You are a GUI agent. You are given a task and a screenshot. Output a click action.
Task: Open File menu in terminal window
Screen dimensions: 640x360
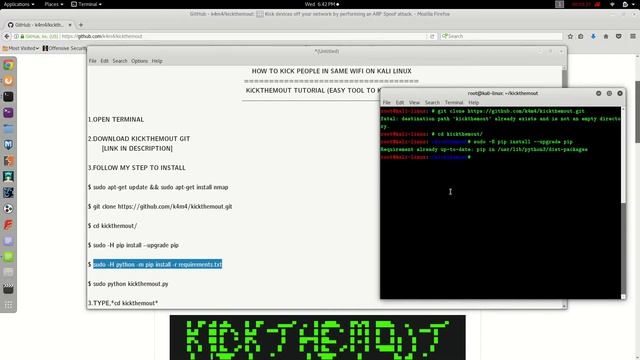tap(387, 102)
